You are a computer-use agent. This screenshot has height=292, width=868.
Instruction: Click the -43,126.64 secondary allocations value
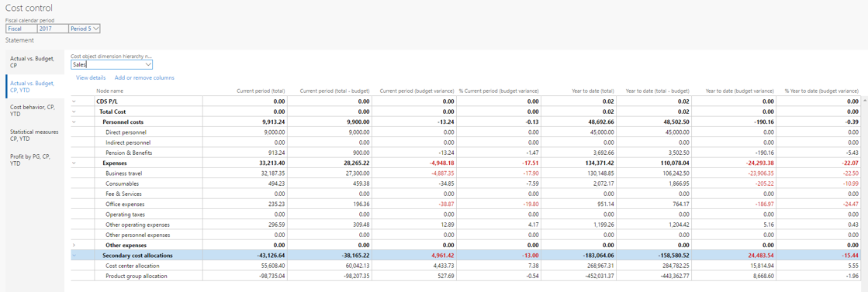(x=270, y=256)
